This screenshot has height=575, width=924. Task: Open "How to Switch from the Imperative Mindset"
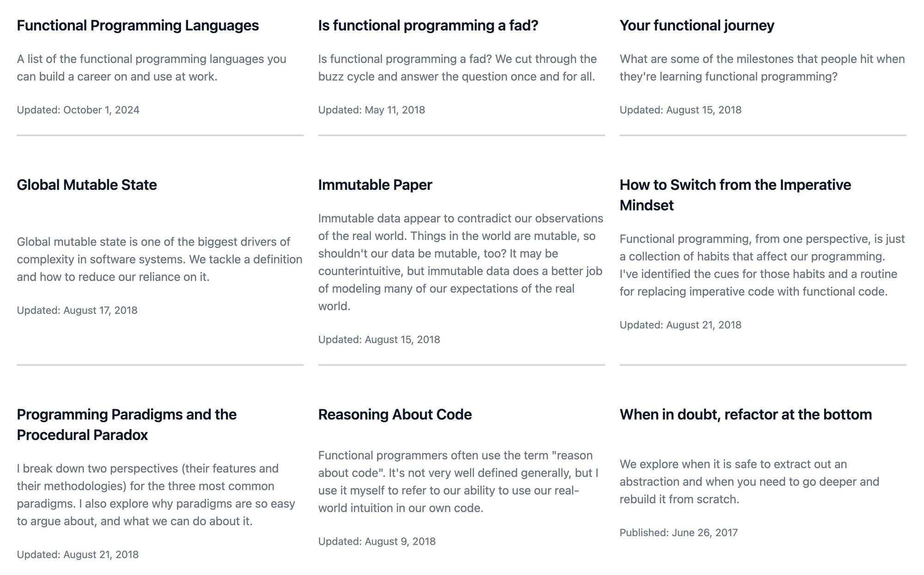pos(735,195)
